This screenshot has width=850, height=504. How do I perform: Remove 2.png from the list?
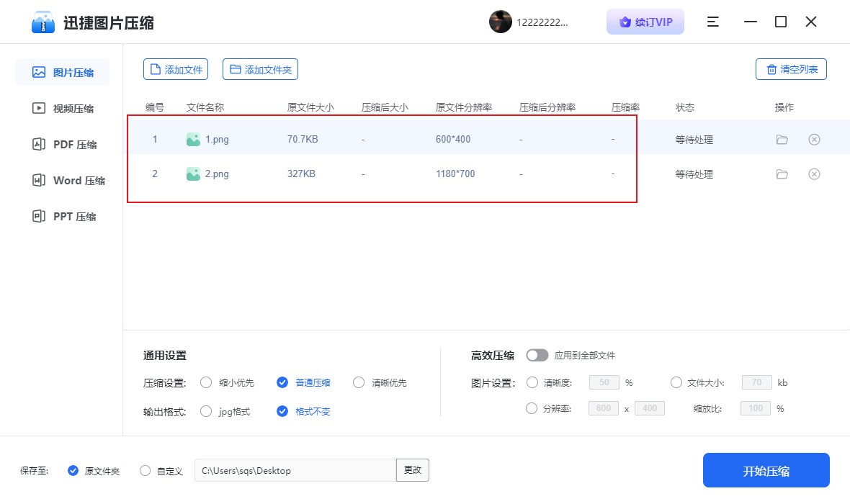point(814,174)
